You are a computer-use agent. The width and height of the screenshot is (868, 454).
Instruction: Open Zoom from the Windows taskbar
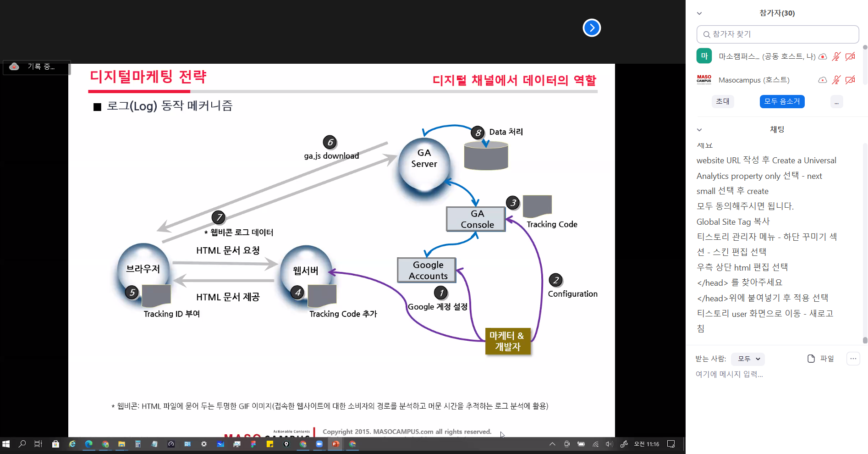[319, 444]
